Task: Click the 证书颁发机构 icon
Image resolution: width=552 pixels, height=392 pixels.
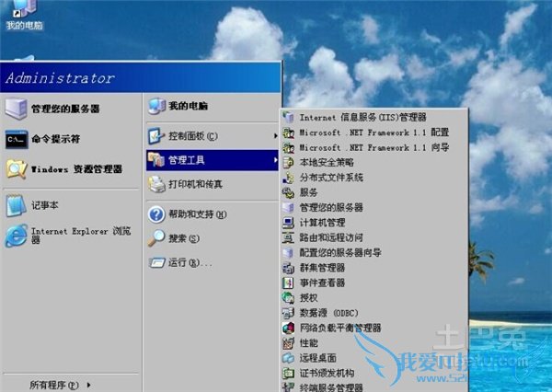Action: pyautogui.click(x=288, y=374)
